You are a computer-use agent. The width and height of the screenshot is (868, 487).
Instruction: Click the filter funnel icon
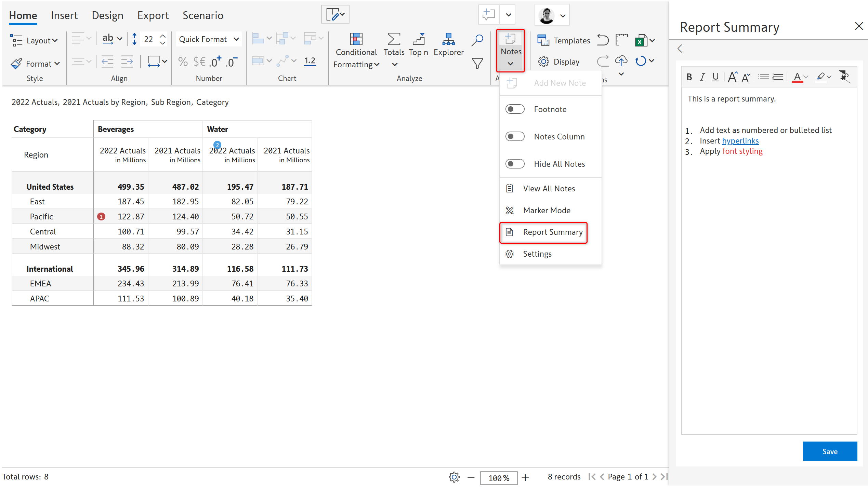477,63
